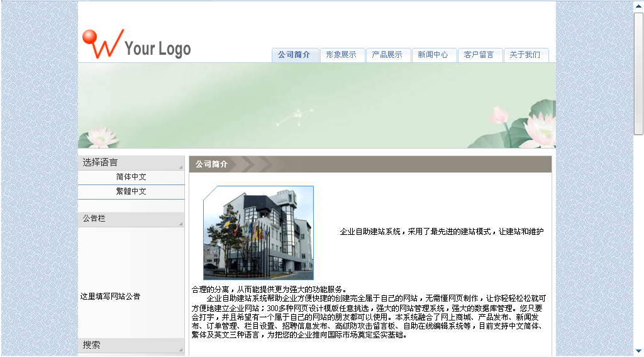This screenshot has height=357, width=644.
Task: Go to the 新闻中心 tab
Action: [435, 55]
